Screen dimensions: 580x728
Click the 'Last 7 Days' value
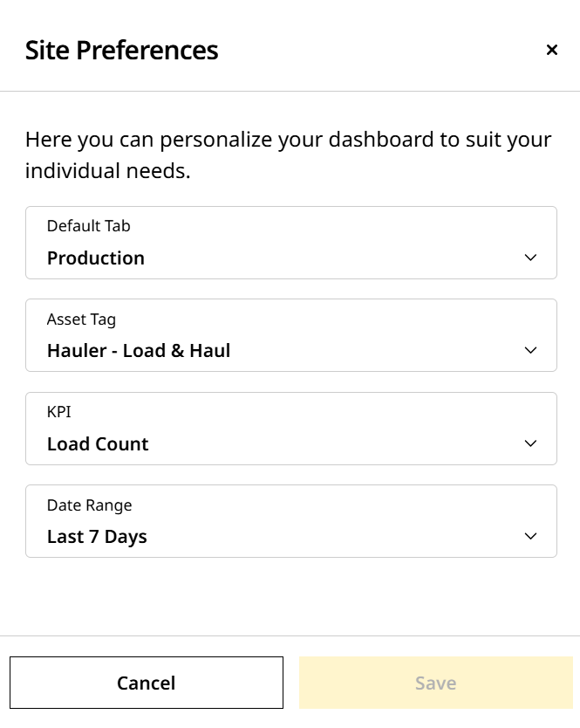click(x=97, y=537)
